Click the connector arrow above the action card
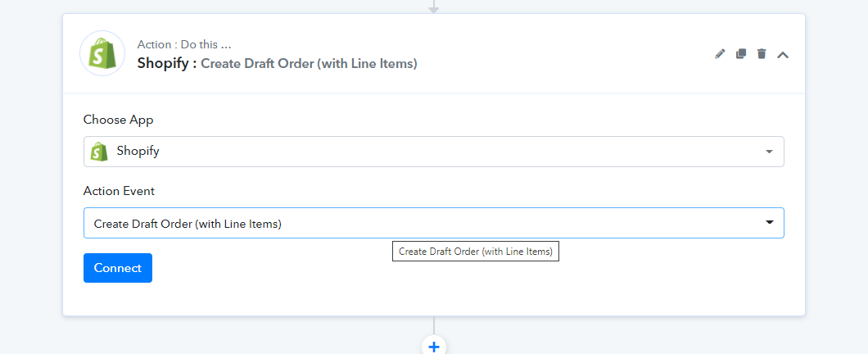This screenshot has height=354, width=868. pos(434,7)
